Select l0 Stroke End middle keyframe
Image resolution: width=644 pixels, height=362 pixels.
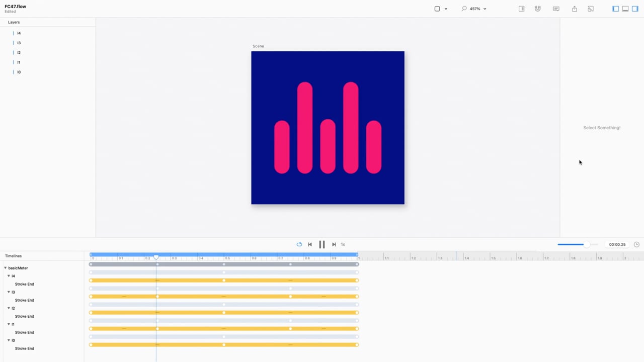pyautogui.click(x=224, y=345)
